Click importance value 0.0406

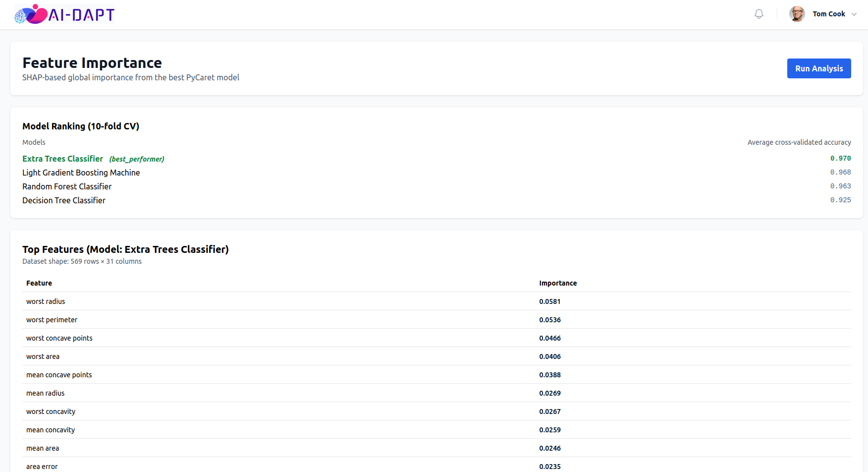click(550, 356)
